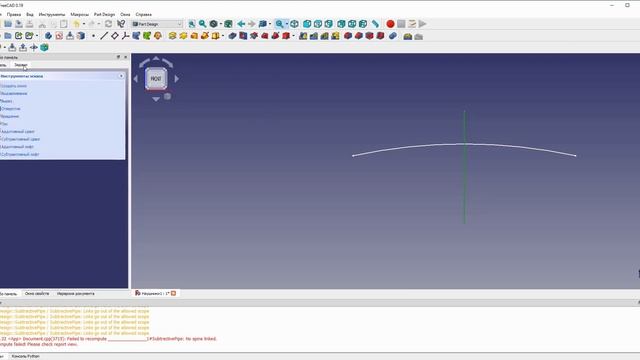Click the Hole feature icon
This screenshot has width=640, height=360.
pyautogui.click(x=243, y=36)
